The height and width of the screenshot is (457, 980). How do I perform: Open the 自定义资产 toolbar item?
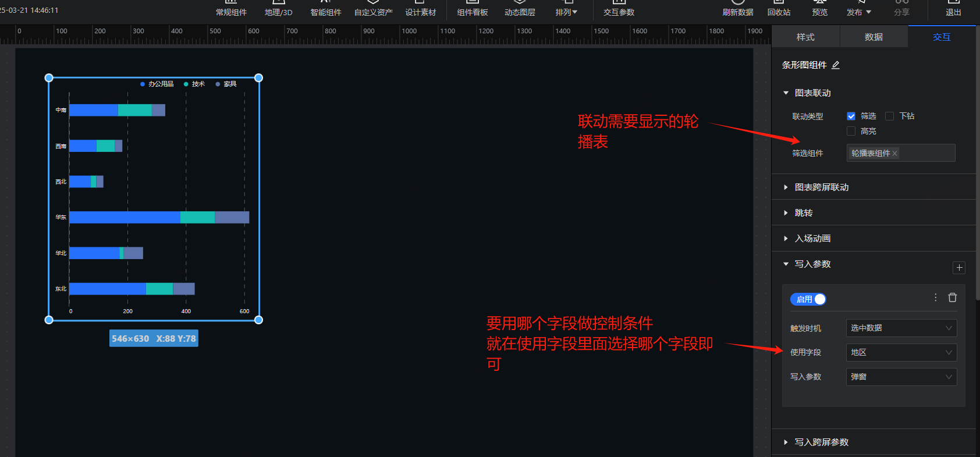373,9
